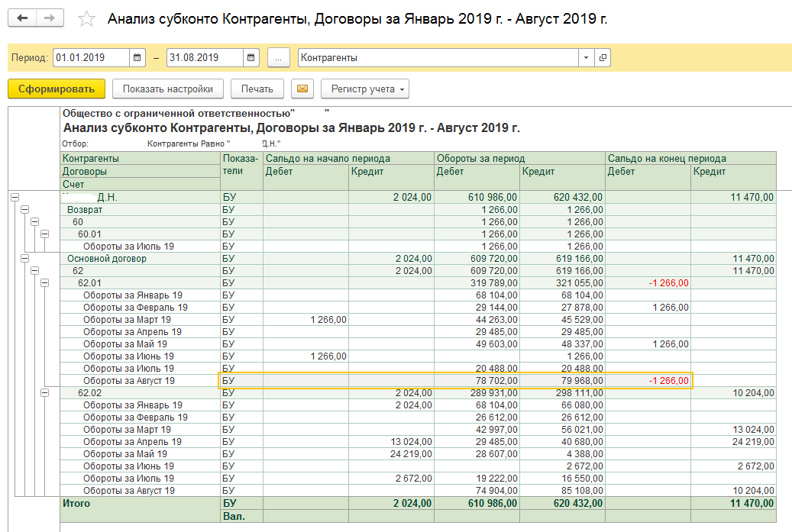Collapse the 62.01 subaccount group
The image size is (792, 532).
point(44,283)
